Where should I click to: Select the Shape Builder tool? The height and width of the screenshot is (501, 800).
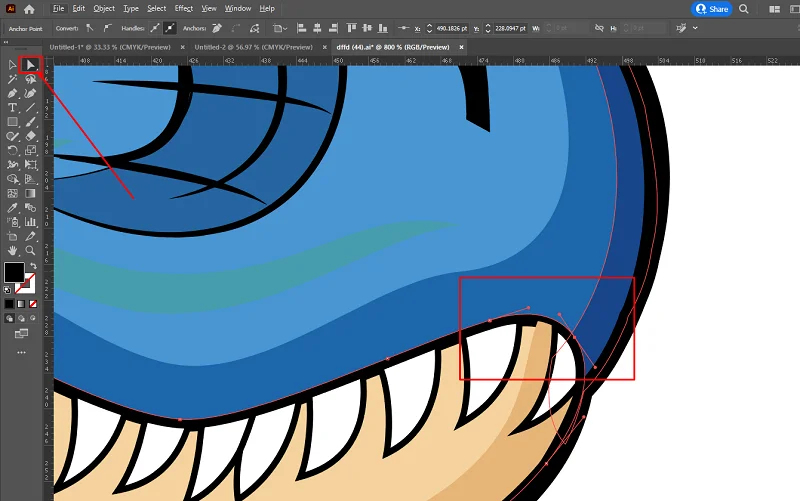[12, 179]
